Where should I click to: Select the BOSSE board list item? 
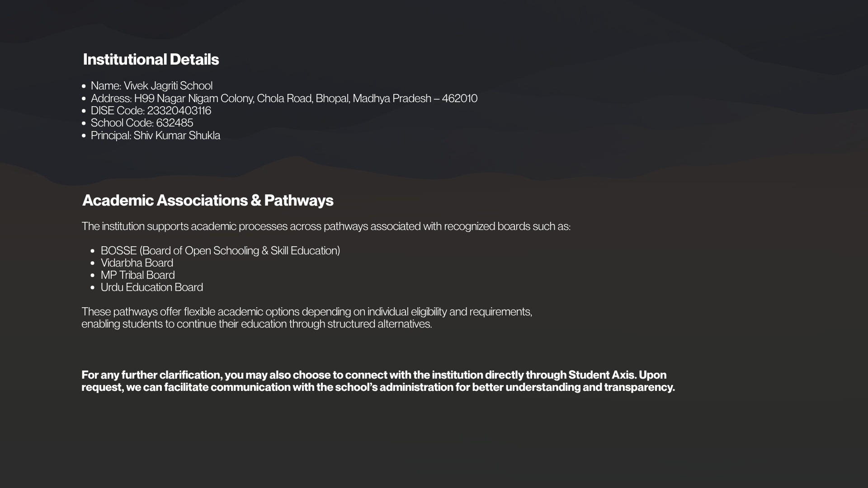(x=220, y=251)
